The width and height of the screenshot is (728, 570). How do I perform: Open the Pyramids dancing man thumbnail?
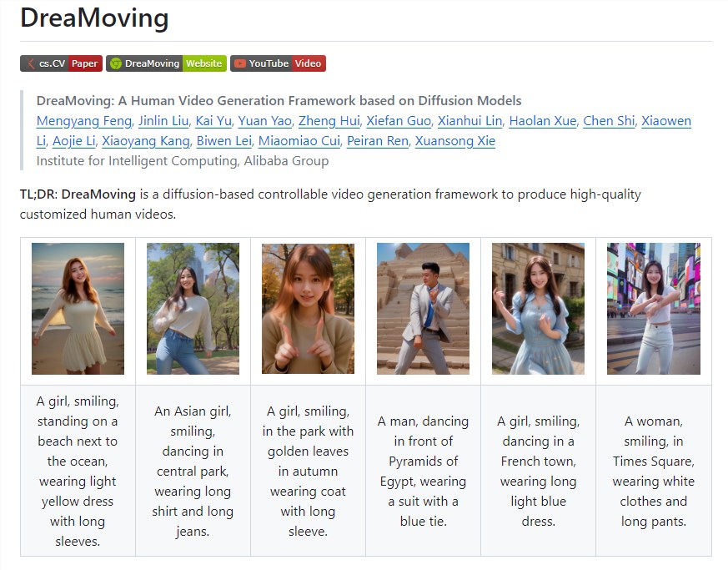point(423,309)
